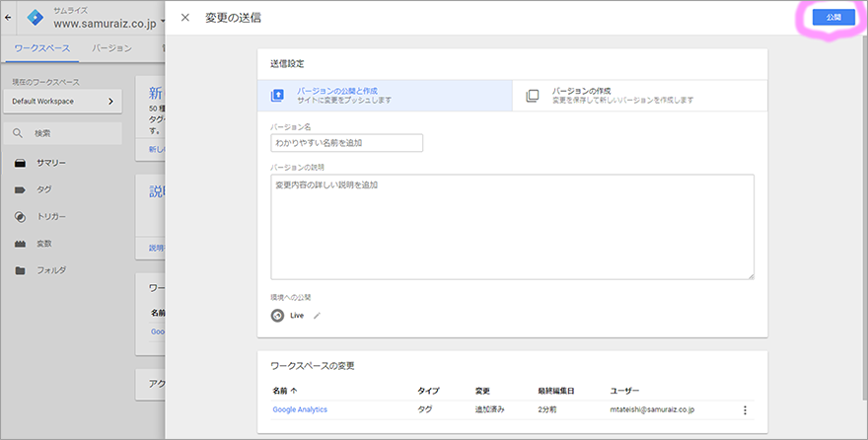Click the バージョン名 input field
Viewport: 868px width, 440px height.
346,143
